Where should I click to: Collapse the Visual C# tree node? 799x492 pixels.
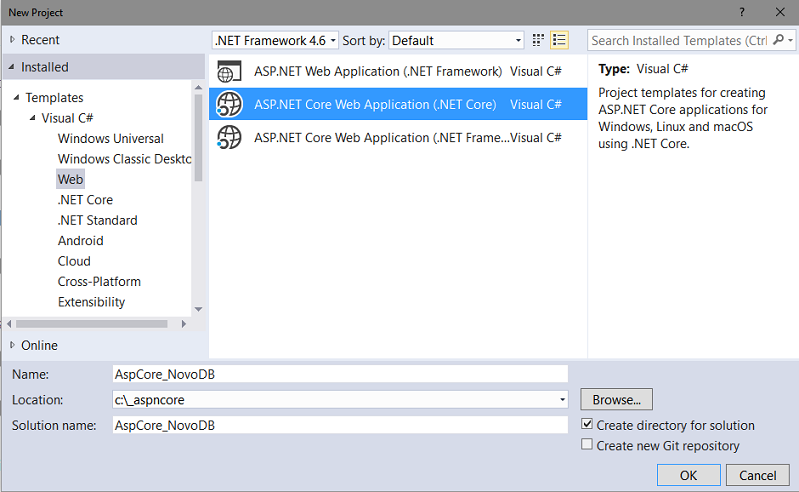33,118
